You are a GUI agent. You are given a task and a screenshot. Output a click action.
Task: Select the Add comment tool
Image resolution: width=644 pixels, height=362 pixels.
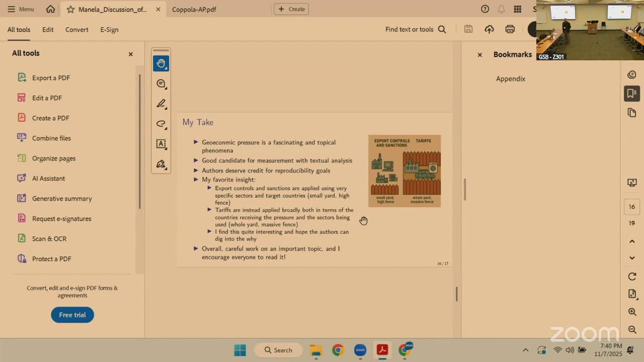point(161,83)
